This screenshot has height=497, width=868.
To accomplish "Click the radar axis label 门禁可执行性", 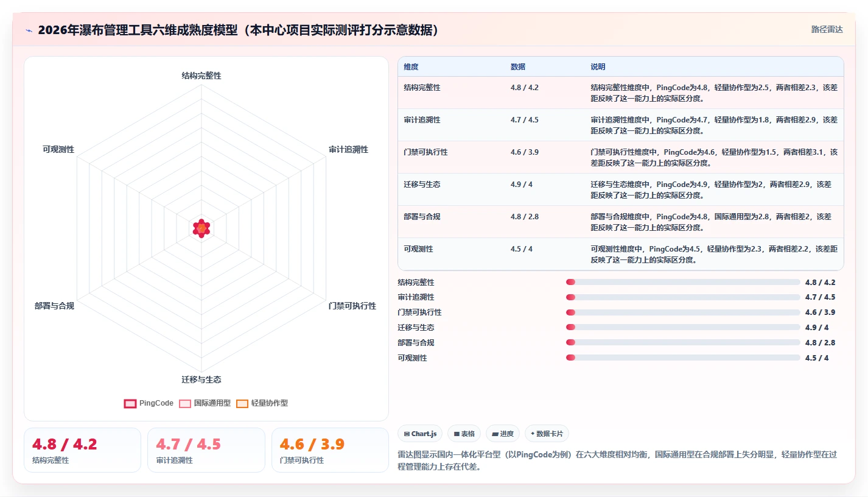I will coord(352,306).
